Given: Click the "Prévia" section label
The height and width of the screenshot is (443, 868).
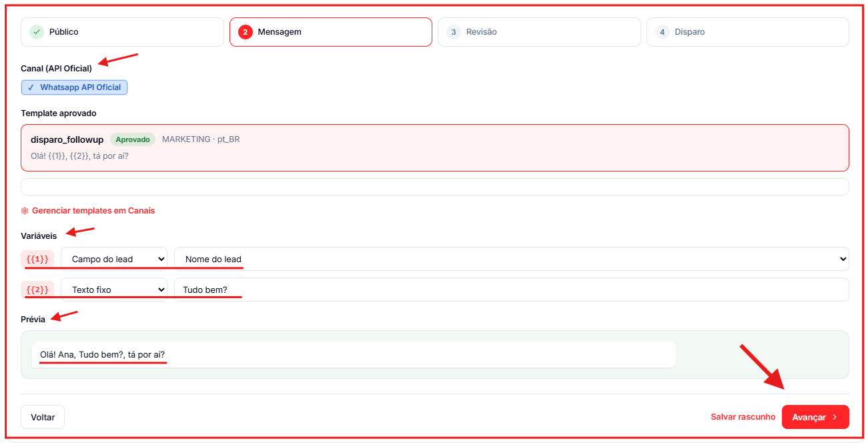Looking at the screenshot, I should [33, 319].
